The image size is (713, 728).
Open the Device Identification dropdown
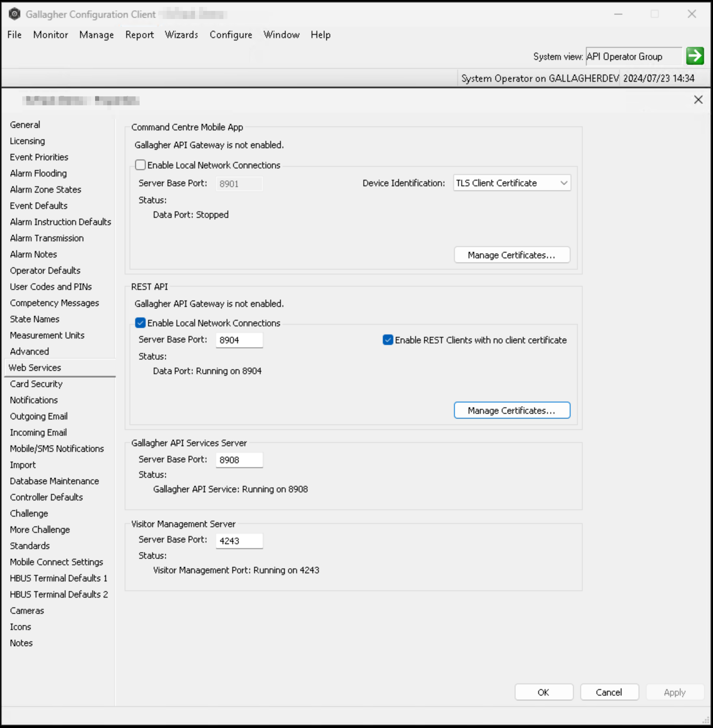point(512,183)
